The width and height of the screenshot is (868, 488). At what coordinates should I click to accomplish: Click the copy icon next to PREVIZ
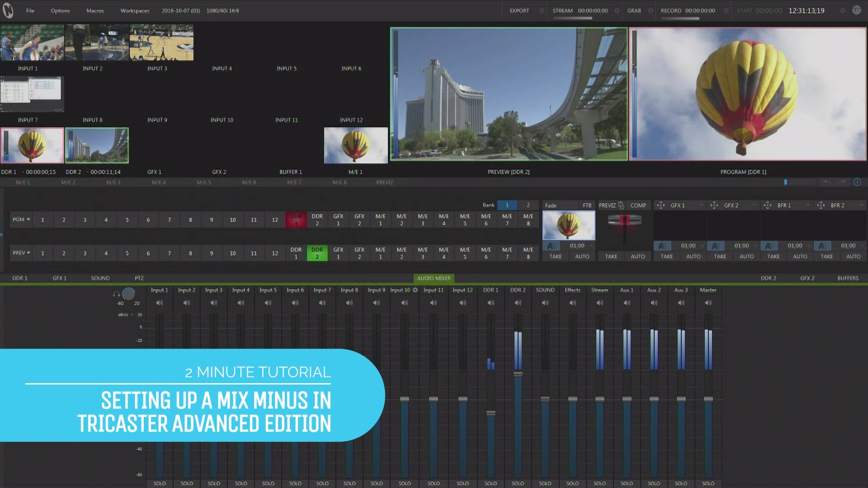[x=621, y=205]
